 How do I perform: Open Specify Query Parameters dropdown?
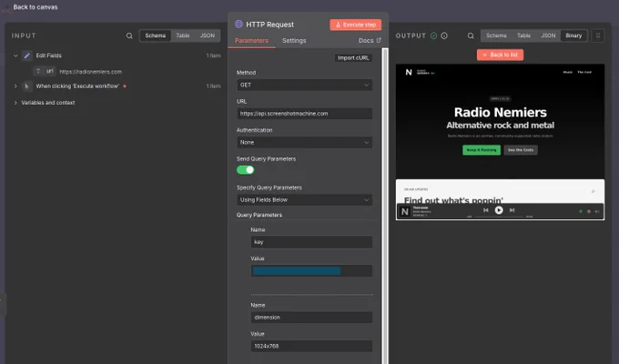(x=304, y=200)
